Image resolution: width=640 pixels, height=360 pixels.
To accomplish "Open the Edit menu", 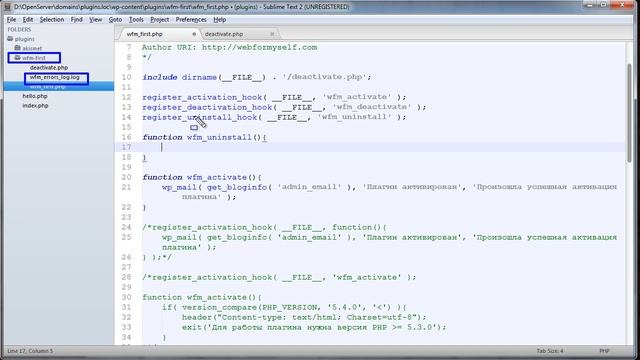I will click(28, 20).
